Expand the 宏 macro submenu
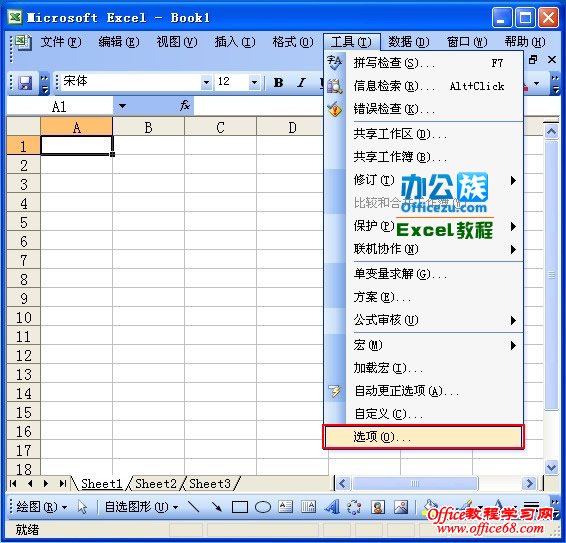566x543 pixels. click(513, 346)
